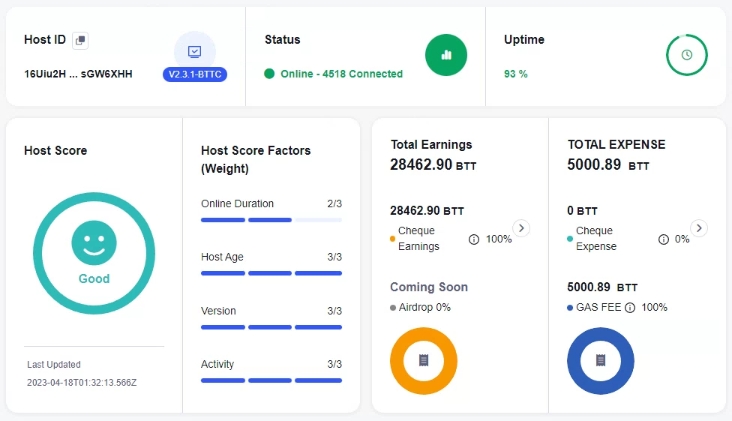Click the 'Activity' factor label
Viewport: 732px width, 421px height.
(217, 365)
